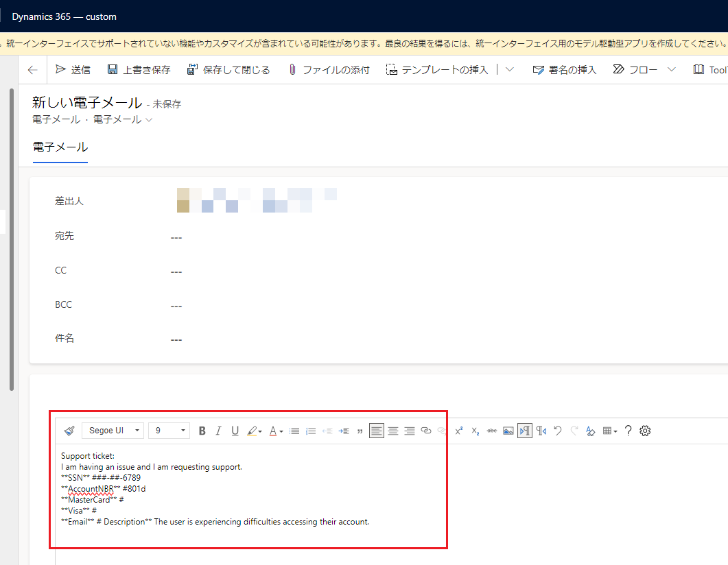The width and height of the screenshot is (728, 565).
Task: Click the back arrow button
Action: point(32,69)
